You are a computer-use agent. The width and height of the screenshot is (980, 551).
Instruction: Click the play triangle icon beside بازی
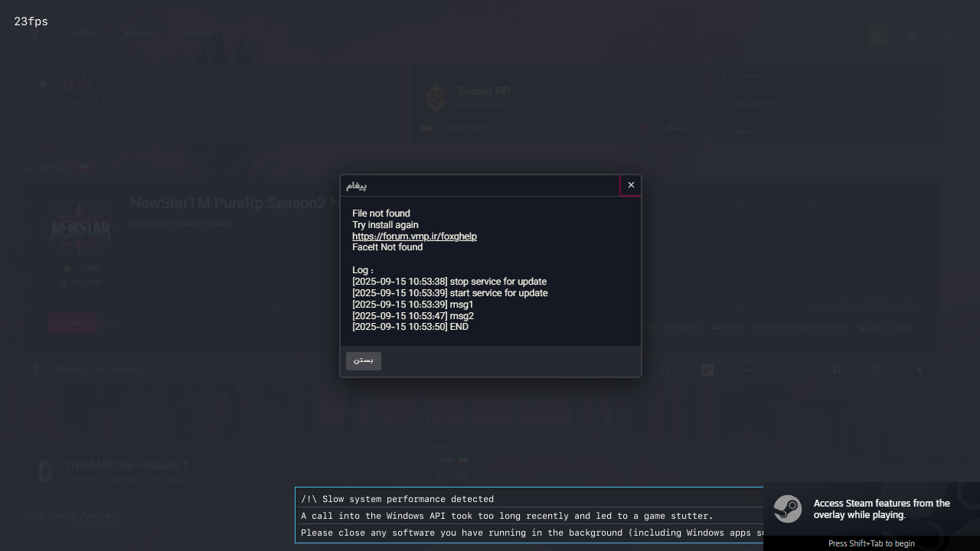coord(44,83)
